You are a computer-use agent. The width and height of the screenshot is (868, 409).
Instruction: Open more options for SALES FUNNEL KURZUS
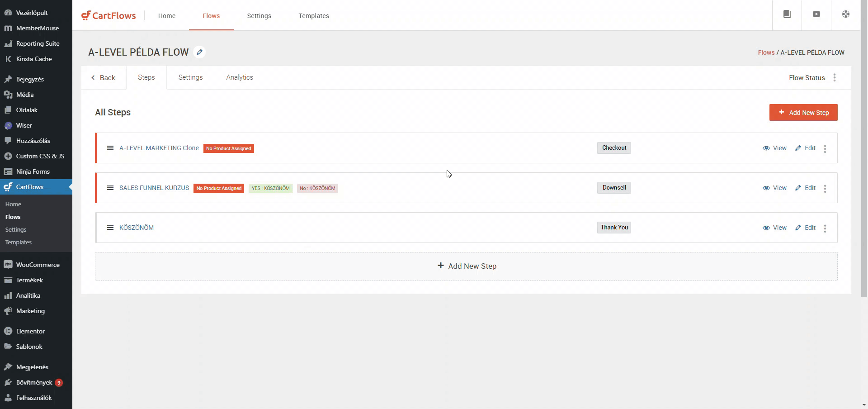tap(825, 188)
